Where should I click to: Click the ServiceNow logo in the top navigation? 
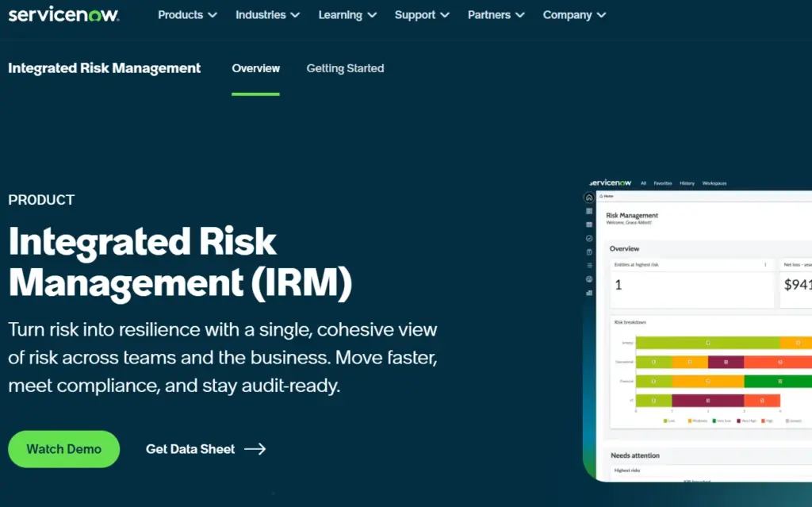point(63,14)
